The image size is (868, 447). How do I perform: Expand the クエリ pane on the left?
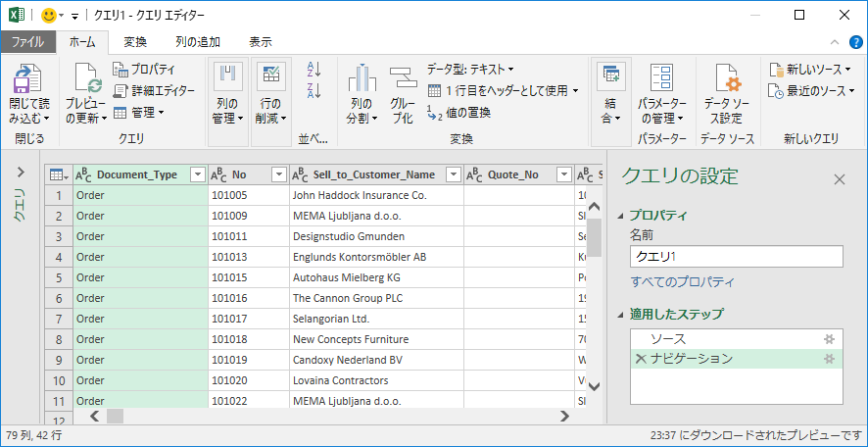pos(22,173)
